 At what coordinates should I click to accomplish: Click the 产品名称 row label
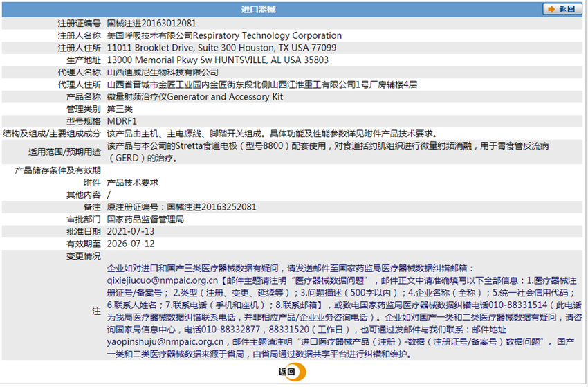pos(84,97)
